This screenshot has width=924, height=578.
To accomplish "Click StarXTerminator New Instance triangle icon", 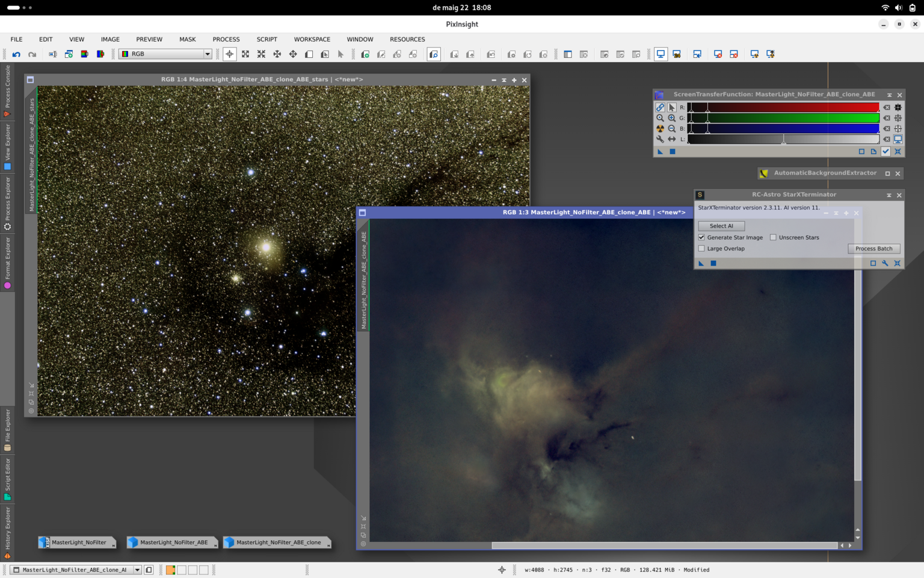I will click(x=701, y=263).
